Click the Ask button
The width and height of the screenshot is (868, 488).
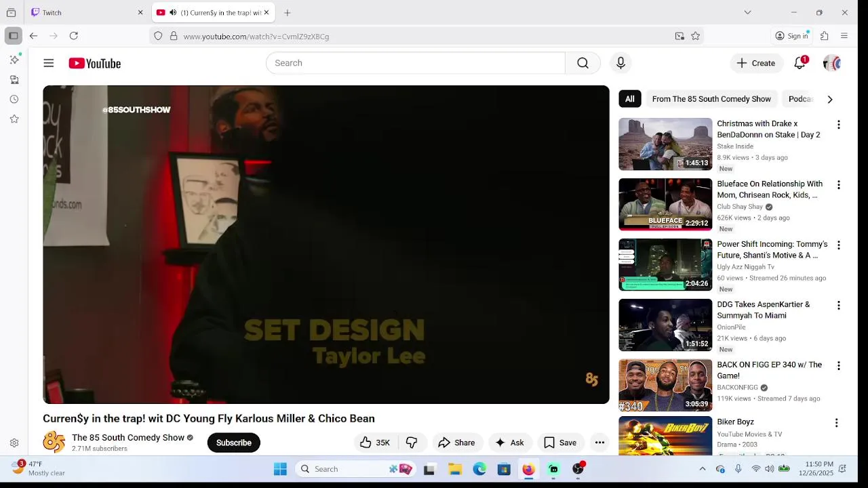[x=510, y=443]
